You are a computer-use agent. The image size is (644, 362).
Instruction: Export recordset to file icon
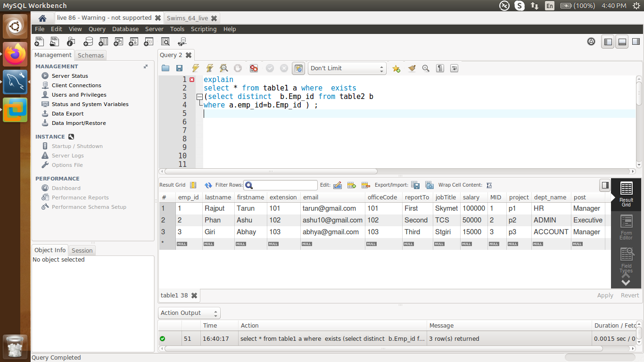point(415,185)
